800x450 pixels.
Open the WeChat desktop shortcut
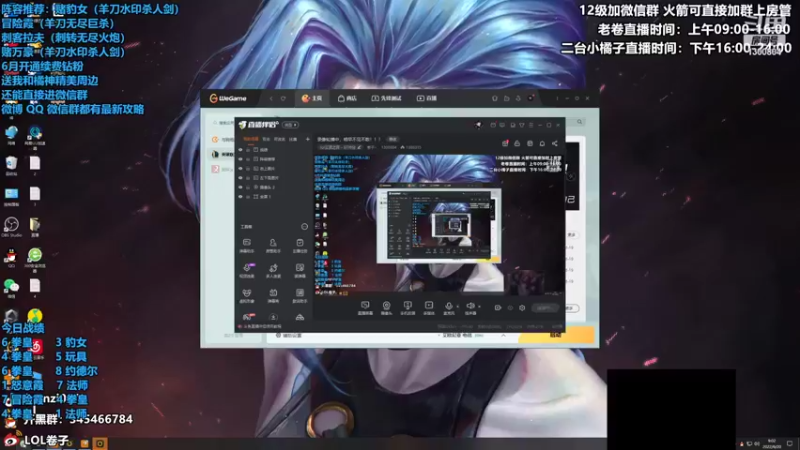coord(11,288)
